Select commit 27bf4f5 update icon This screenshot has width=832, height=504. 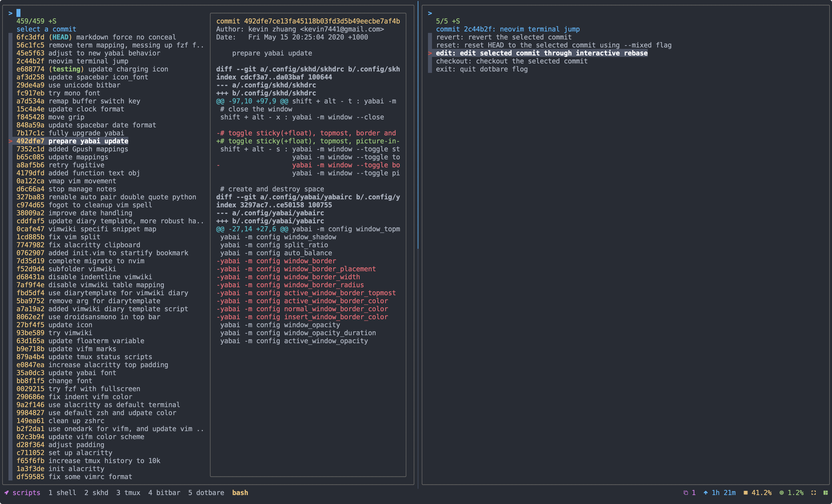coord(54,325)
